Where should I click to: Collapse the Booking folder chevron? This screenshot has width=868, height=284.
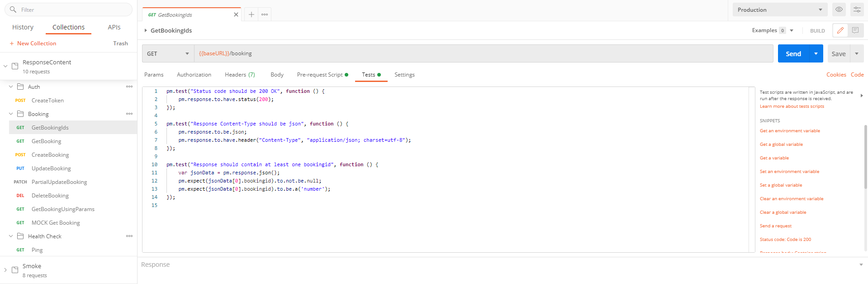(x=11, y=114)
